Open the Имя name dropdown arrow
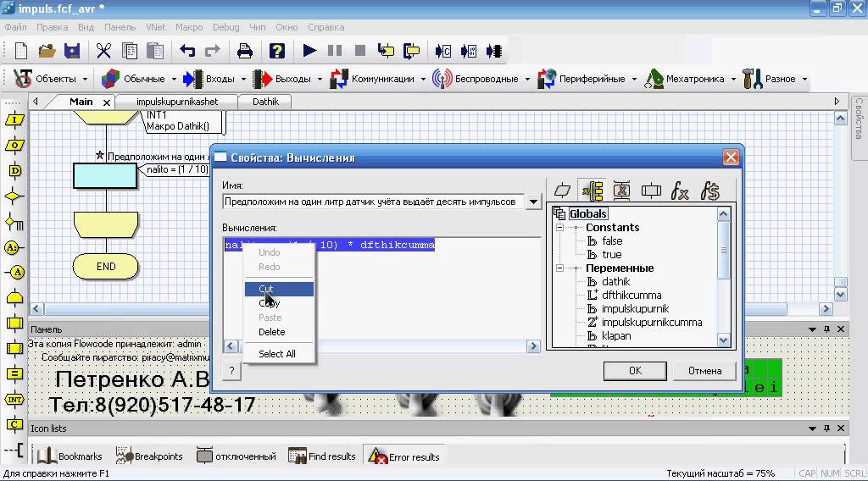 click(x=533, y=202)
